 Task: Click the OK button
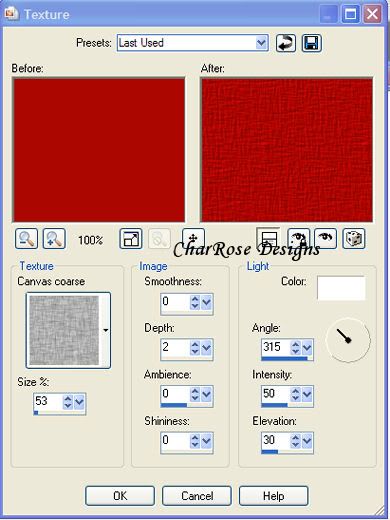[x=120, y=496]
